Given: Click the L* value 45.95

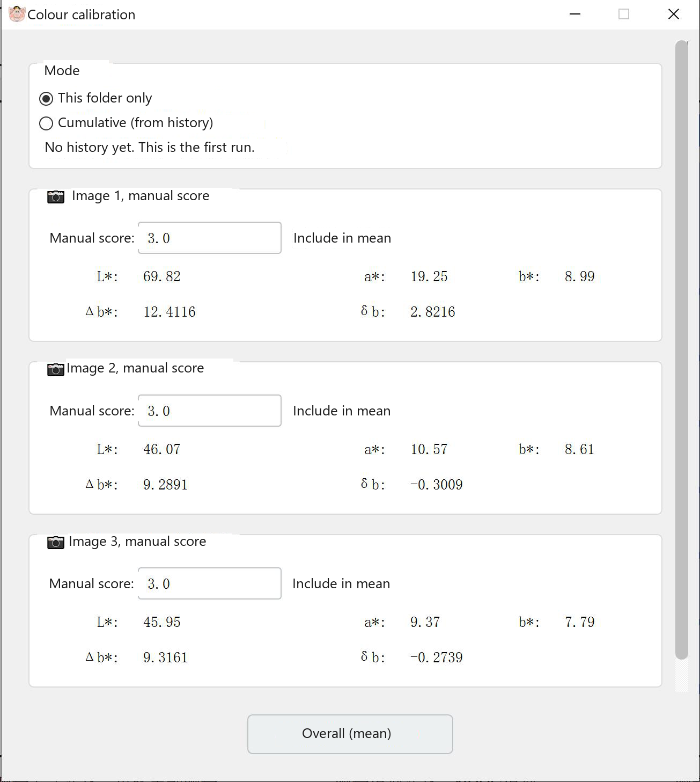Looking at the screenshot, I should pyautogui.click(x=162, y=622).
